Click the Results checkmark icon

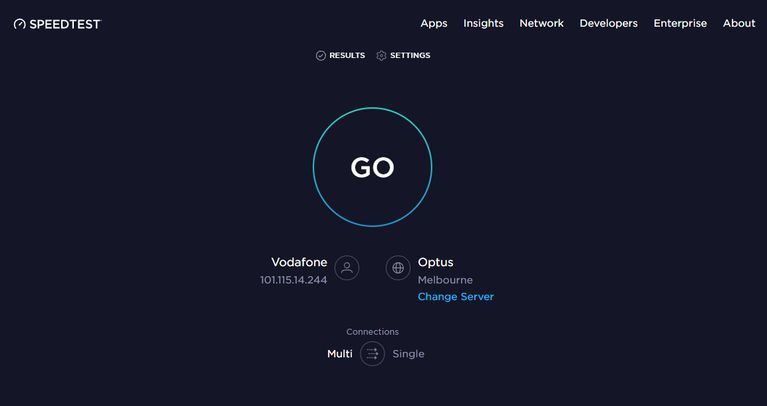tap(321, 56)
